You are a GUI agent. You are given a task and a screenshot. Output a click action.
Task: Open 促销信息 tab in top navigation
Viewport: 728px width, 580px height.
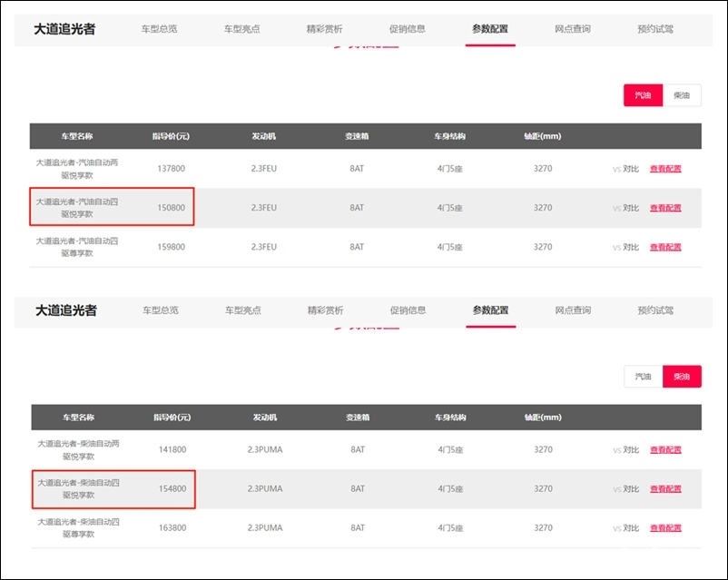(408, 29)
